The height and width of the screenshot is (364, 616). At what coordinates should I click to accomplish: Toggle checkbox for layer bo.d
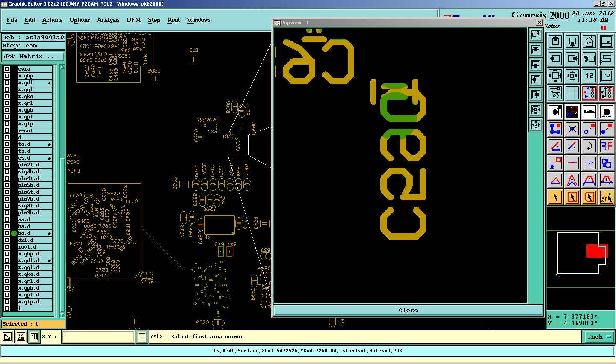[7, 233]
